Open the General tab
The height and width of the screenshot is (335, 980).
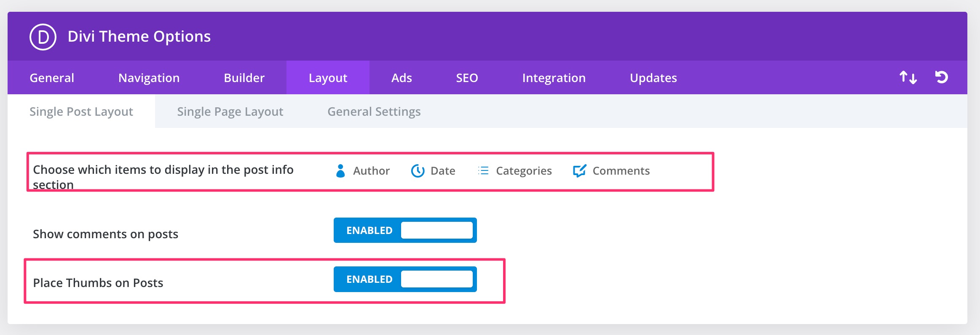coord(52,78)
